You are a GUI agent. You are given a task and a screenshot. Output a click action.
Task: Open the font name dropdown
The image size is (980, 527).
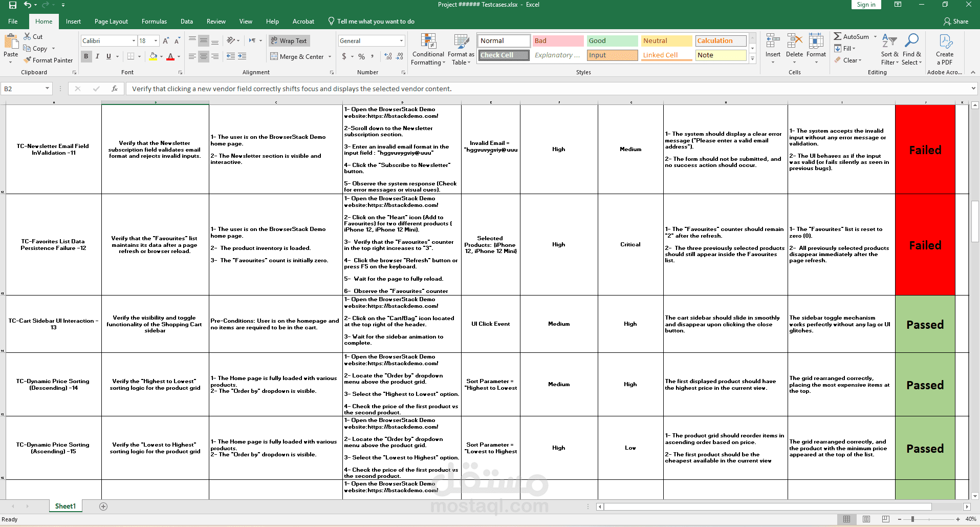[x=134, y=41]
